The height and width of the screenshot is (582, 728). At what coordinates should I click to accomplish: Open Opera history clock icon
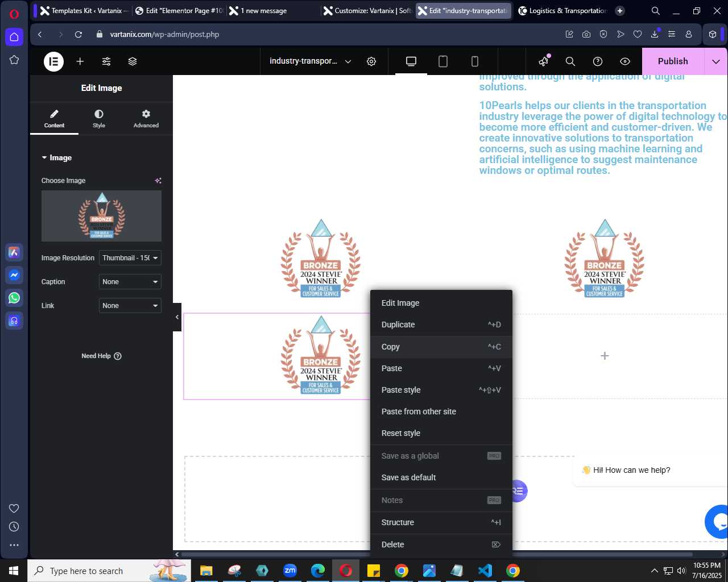tap(14, 527)
